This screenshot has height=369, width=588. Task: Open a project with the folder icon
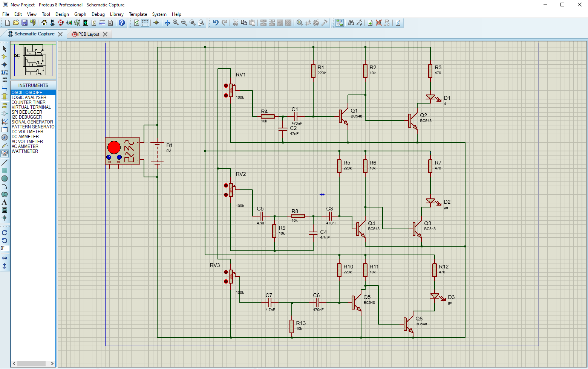pyautogui.click(x=16, y=23)
